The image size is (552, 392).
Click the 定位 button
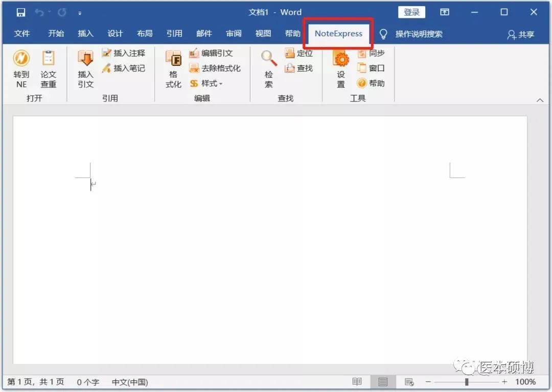299,53
